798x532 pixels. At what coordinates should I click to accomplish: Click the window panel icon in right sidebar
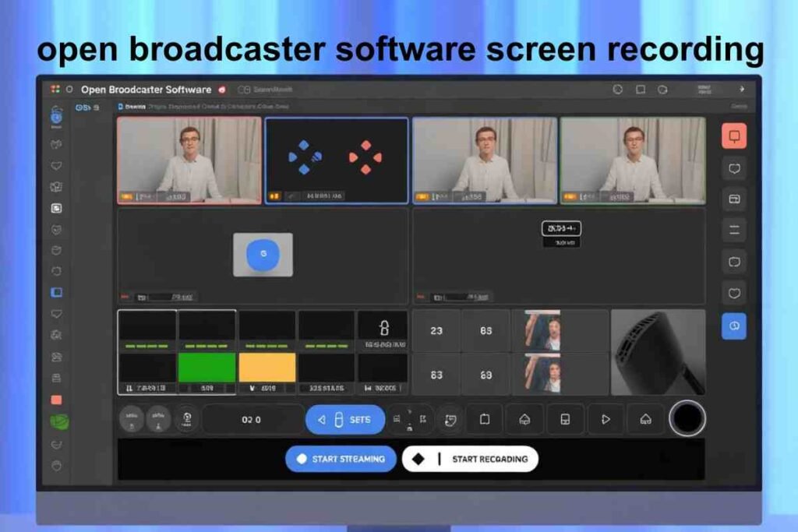734,199
